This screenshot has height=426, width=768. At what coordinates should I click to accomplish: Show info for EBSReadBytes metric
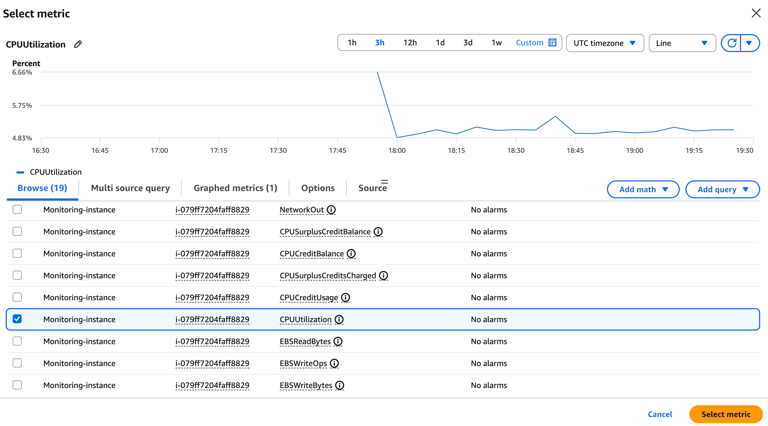[338, 342]
